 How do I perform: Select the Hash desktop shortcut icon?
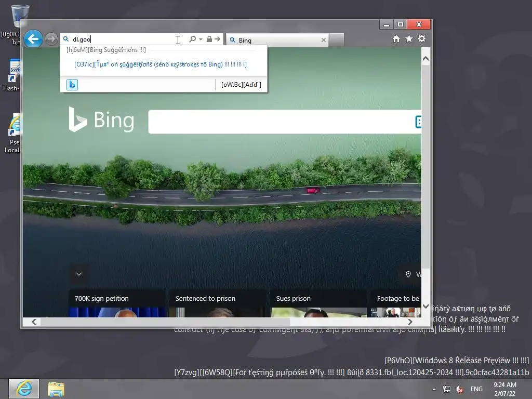(11, 75)
